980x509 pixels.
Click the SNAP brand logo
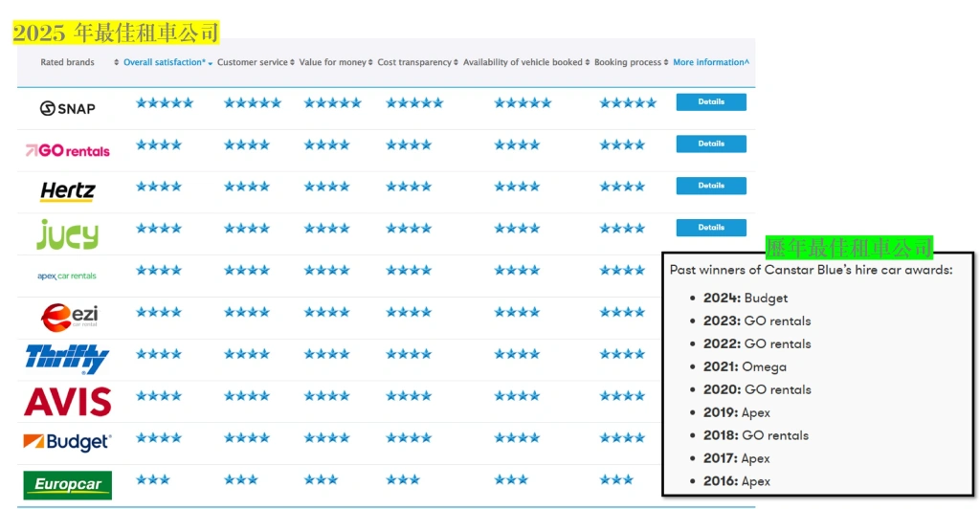68,109
